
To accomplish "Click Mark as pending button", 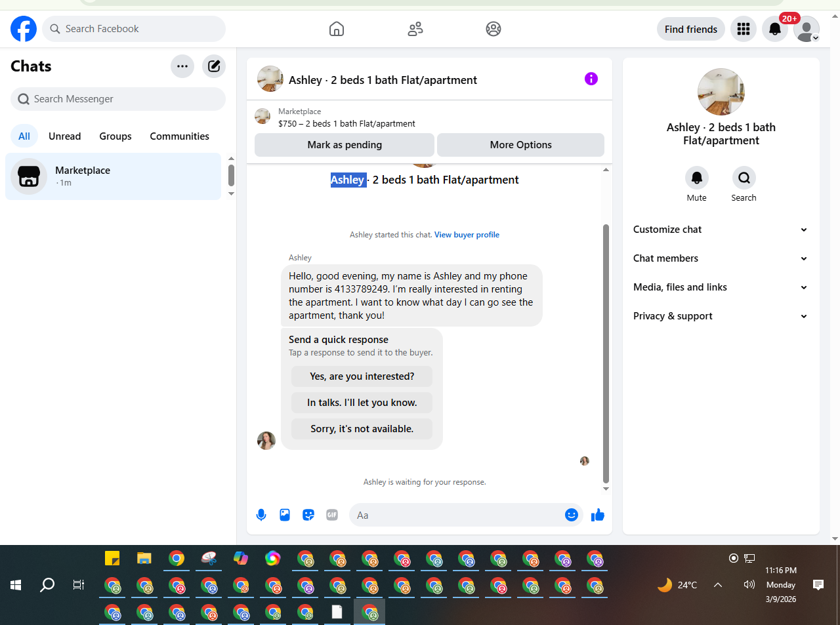I will click(x=345, y=145).
